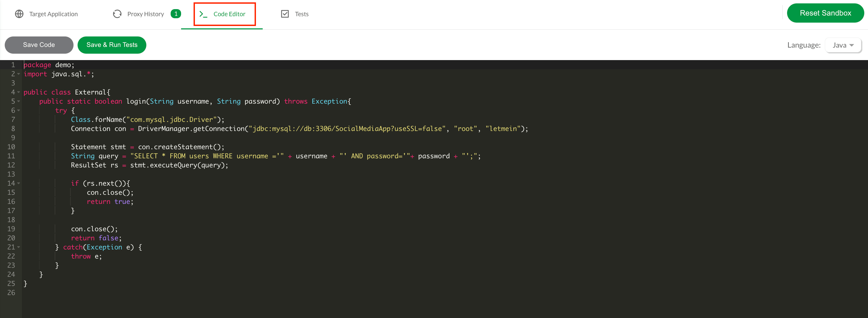Click the terminal prompt icon in Code Editor tab

point(203,14)
